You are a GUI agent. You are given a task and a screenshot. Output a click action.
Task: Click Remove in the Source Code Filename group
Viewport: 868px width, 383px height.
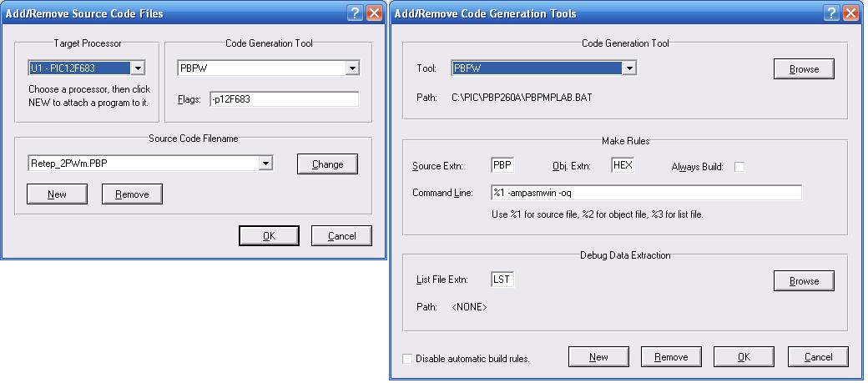(x=132, y=194)
